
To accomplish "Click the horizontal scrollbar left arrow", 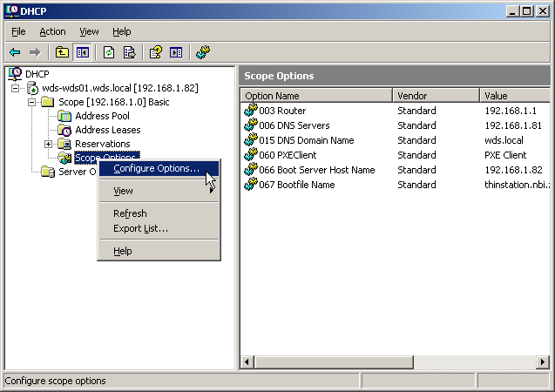I will 247,362.
